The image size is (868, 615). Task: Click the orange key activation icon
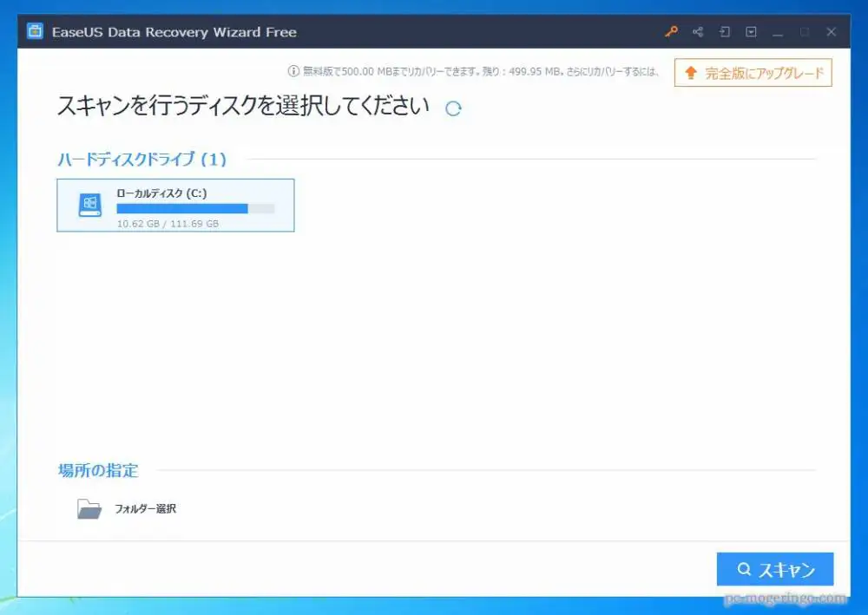tap(670, 32)
